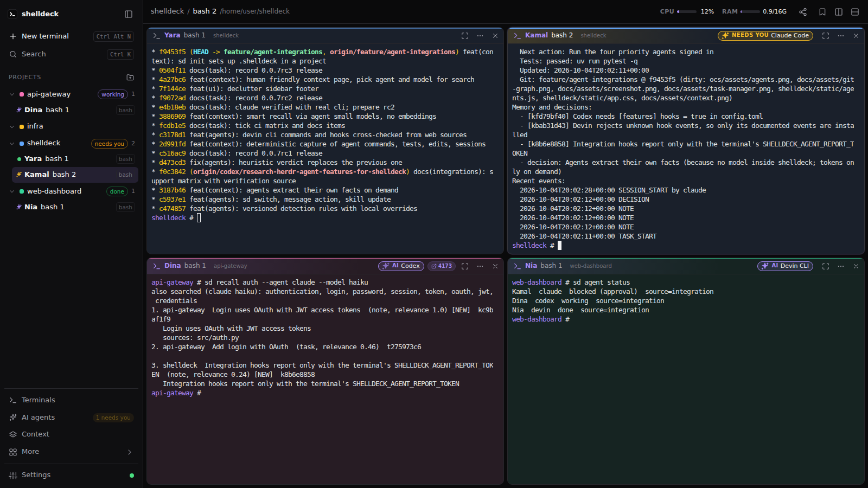The width and height of the screenshot is (868, 488).
Task: Select Yara bash 1 terminal
Action: tap(75, 159)
